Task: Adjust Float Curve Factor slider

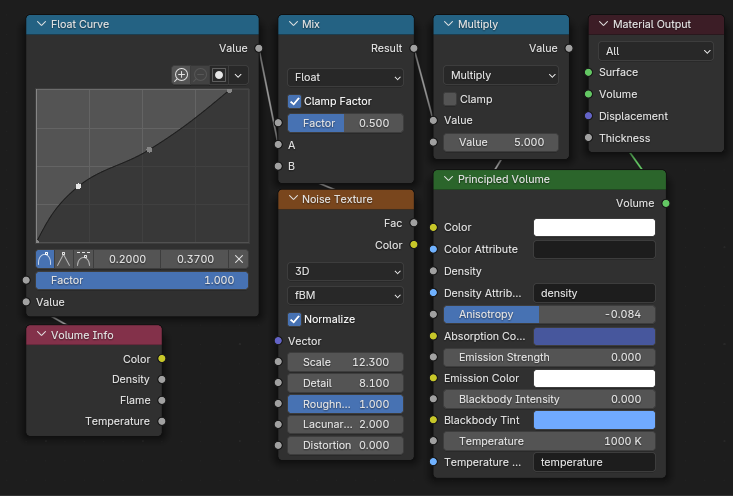Action: tap(142, 280)
